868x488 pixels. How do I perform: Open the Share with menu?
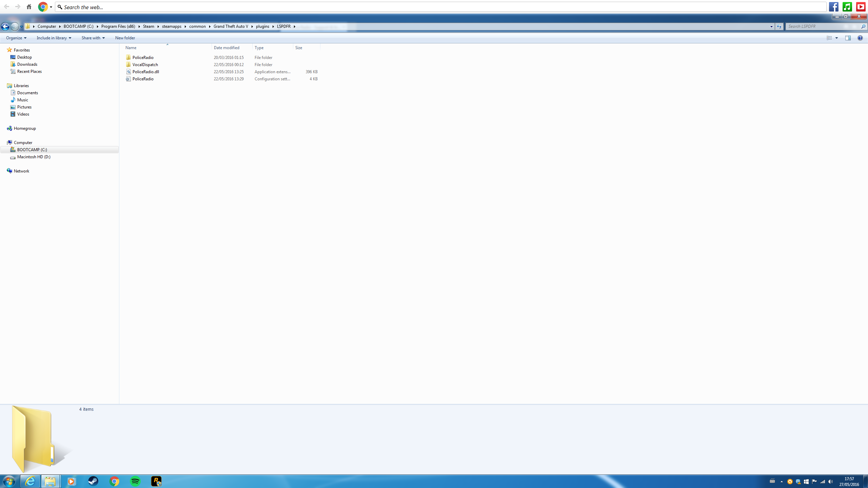93,38
